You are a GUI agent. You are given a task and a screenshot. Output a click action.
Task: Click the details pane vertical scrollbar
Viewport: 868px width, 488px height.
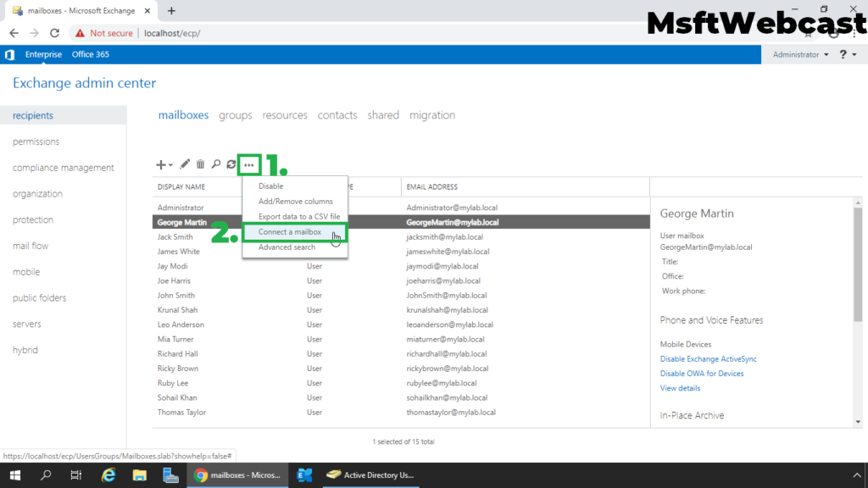[x=858, y=264]
